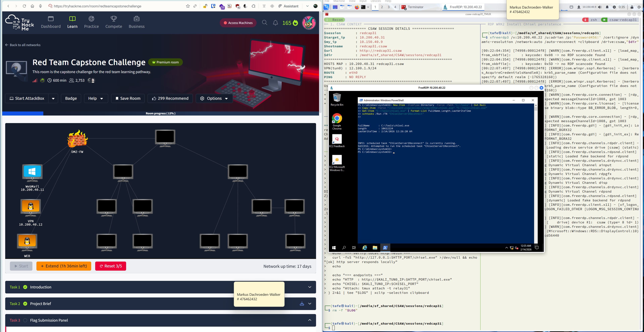Collapse the Flag Submission Panel chevron

pos(309,320)
